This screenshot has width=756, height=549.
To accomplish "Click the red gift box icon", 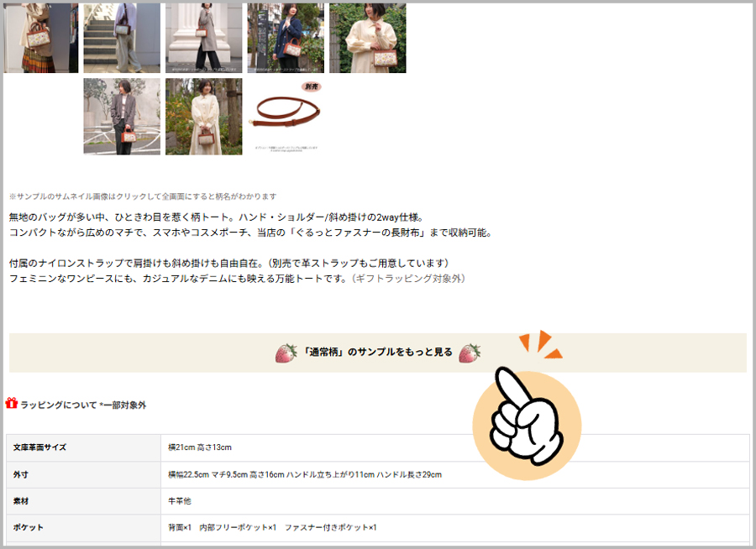I will point(12,404).
